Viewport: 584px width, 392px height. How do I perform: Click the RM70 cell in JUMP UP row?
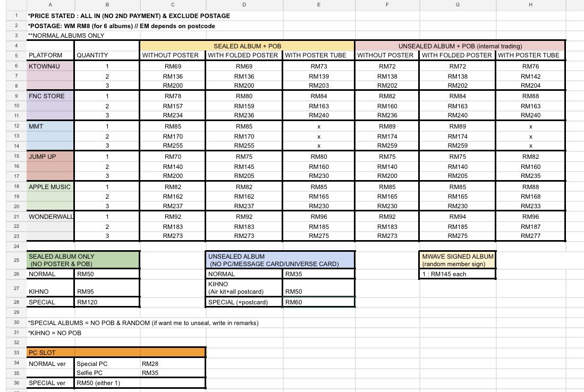pyautogui.click(x=173, y=157)
